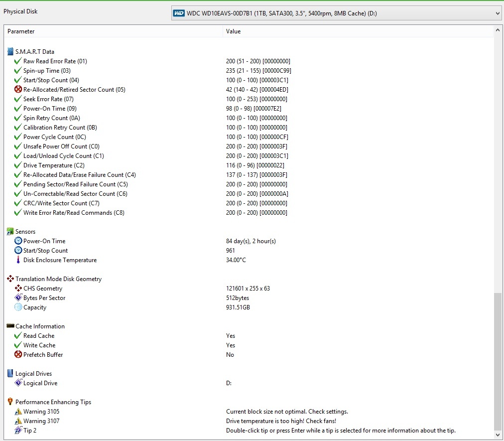Select the Disk Enclosure Temperature thermometer icon
Viewport: 504px width, 441px height.
point(17,260)
